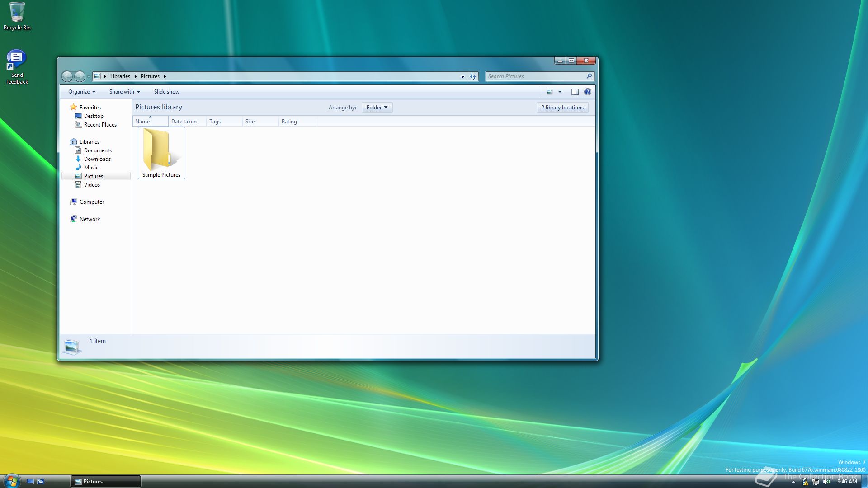Go forward with the Forward arrow button
868x488 pixels.
(x=80, y=76)
